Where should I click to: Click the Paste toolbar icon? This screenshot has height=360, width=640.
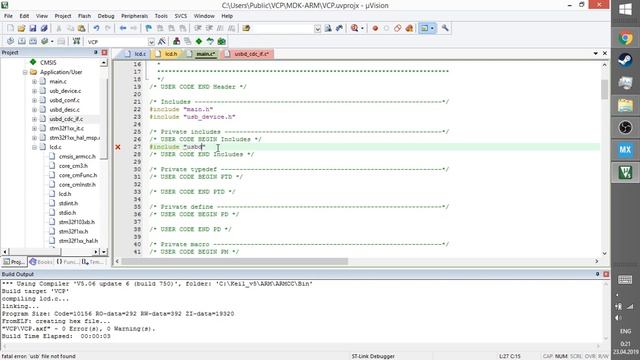tap(82, 28)
